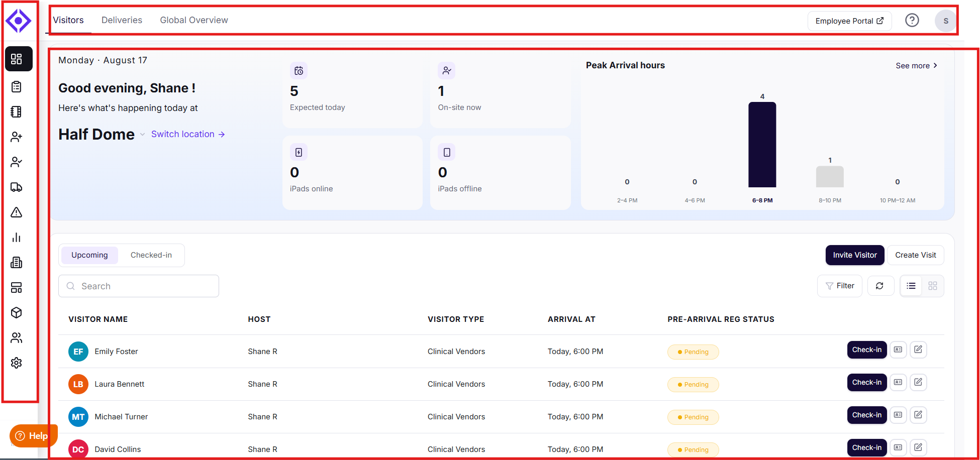Switch to list view layout

(911, 286)
